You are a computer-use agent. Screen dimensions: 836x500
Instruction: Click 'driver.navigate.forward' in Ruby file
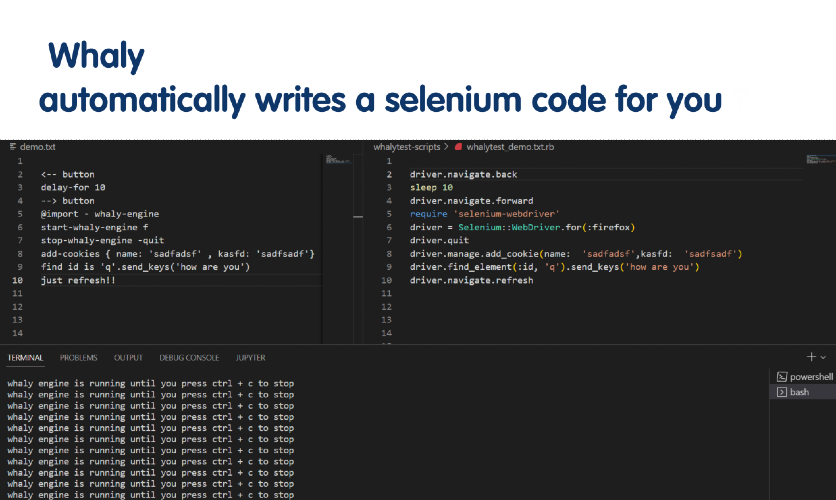pos(471,200)
